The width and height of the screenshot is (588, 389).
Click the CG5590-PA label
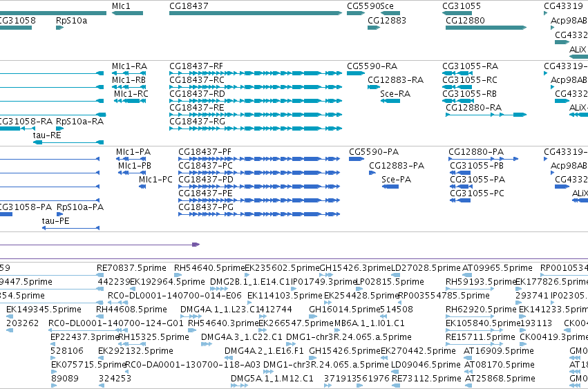[374, 152]
